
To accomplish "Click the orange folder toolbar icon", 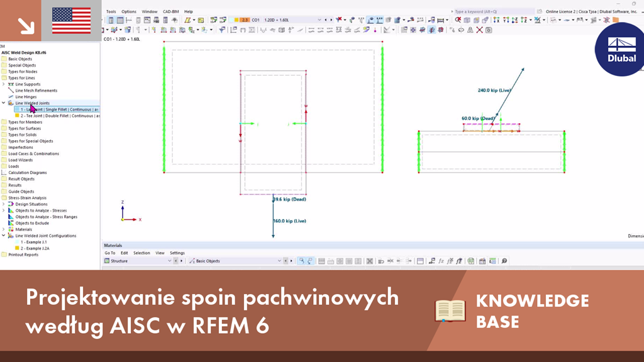I will [616, 19].
